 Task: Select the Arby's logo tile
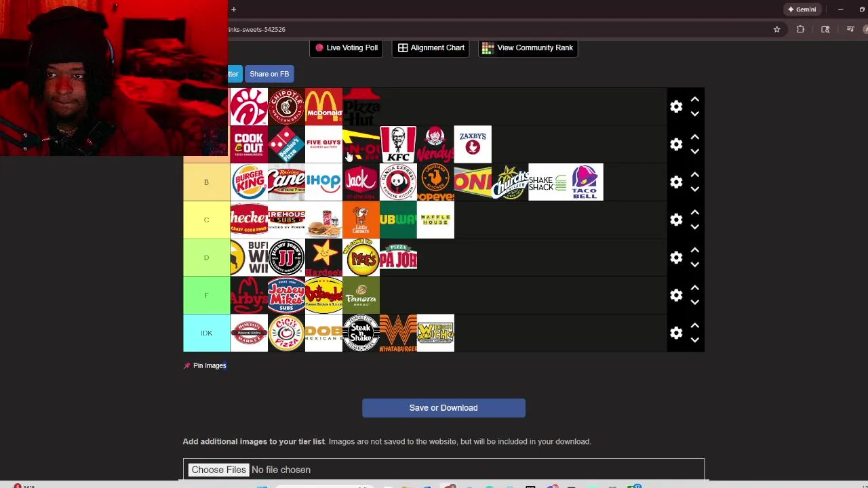tap(249, 295)
